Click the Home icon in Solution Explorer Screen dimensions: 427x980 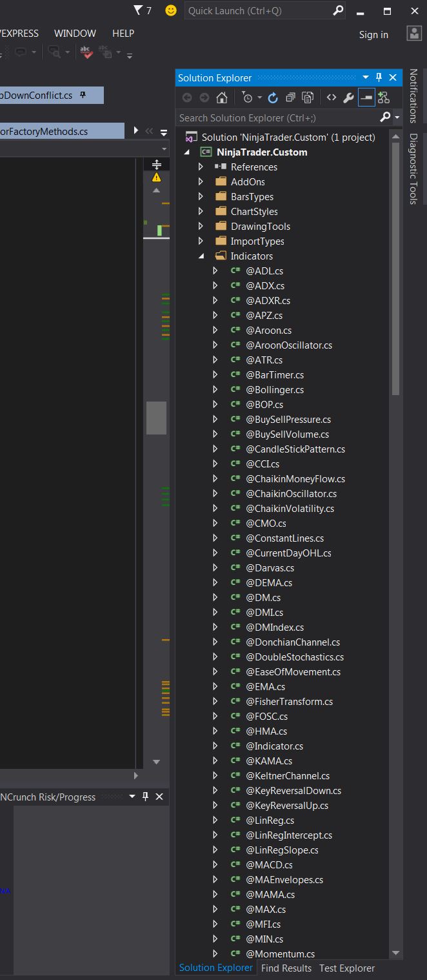point(221,97)
